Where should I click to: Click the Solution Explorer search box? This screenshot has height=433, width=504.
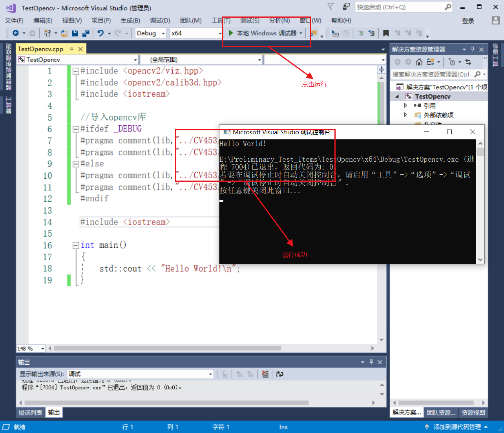432,74
